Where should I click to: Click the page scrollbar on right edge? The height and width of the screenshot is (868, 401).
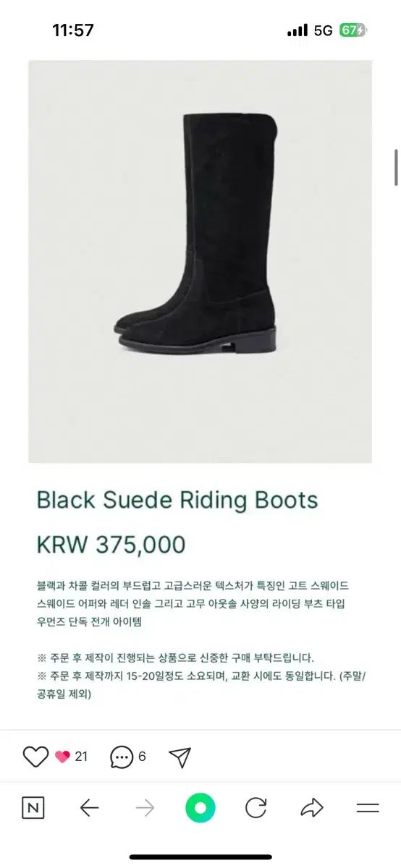tap(396, 168)
